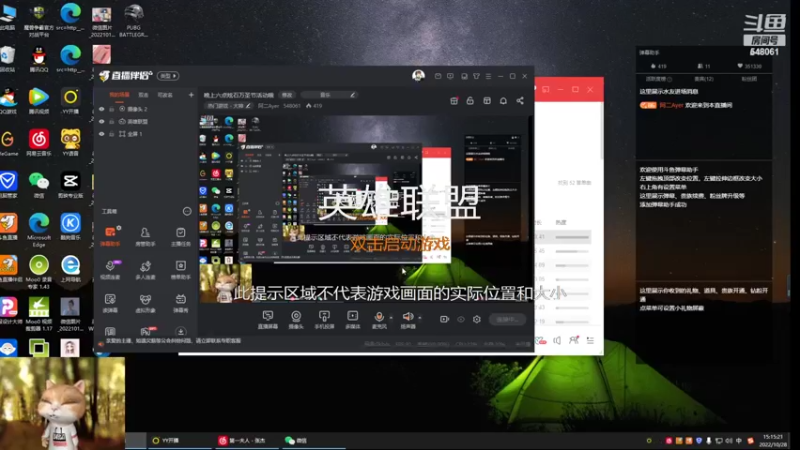
Task: Toggle the lock on the 英雄联盟 source
Action: click(x=112, y=121)
